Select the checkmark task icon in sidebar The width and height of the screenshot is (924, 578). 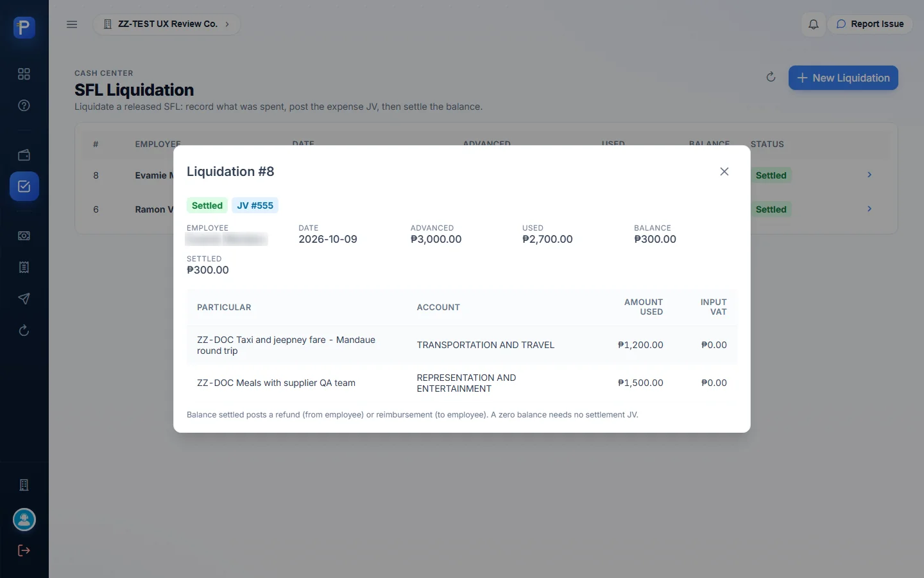click(24, 186)
